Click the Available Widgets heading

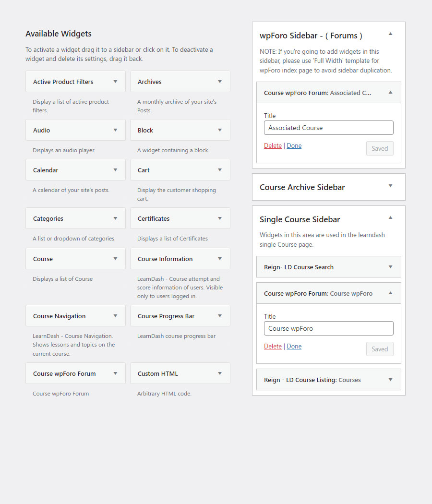pos(59,34)
